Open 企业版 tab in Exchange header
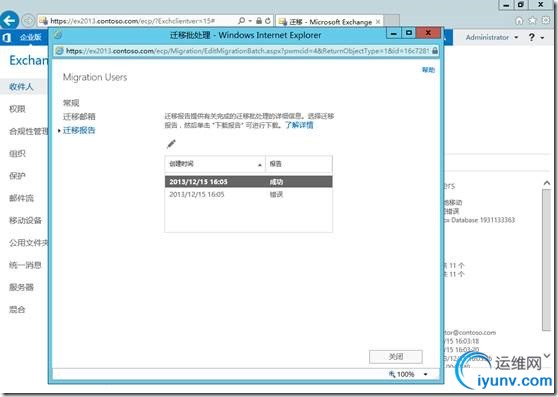Screen dimensions: 558x397 [30, 37]
